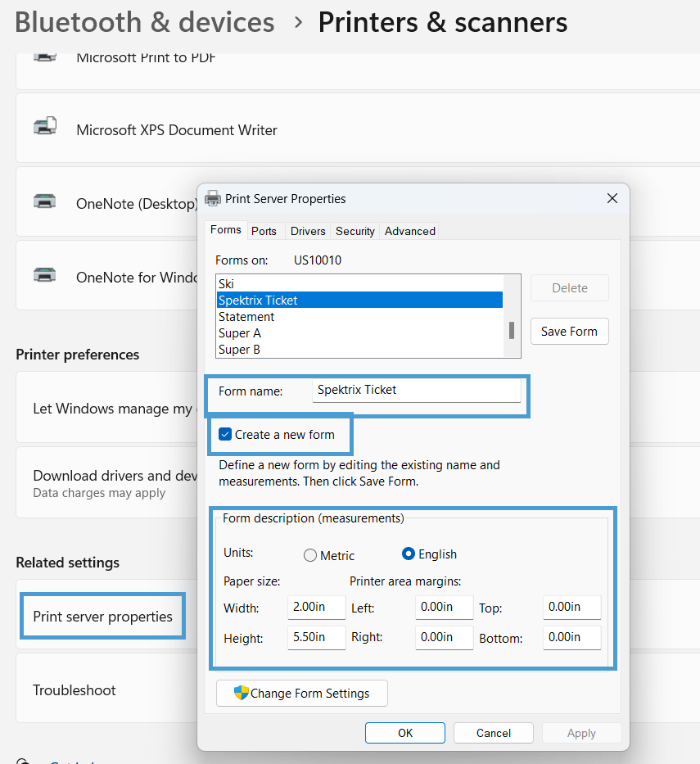Select Statement in the forms list

point(246,316)
